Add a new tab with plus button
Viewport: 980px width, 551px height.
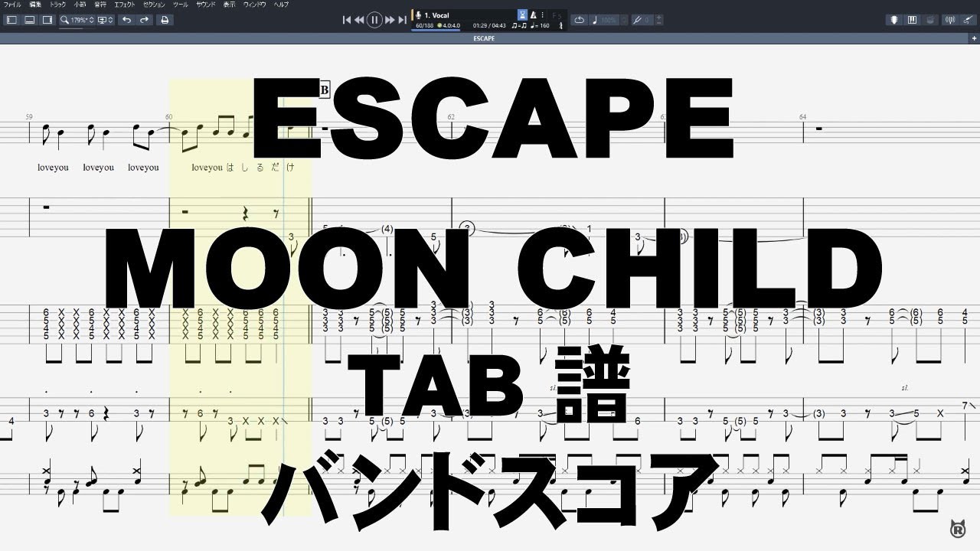[x=974, y=37]
